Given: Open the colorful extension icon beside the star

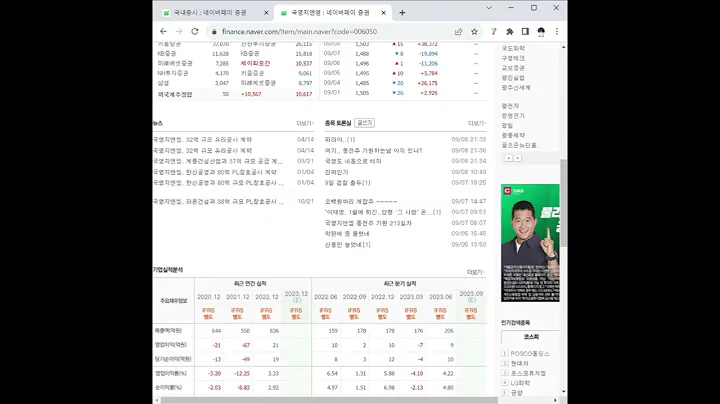Looking at the screenshot, I should point(494,32).
